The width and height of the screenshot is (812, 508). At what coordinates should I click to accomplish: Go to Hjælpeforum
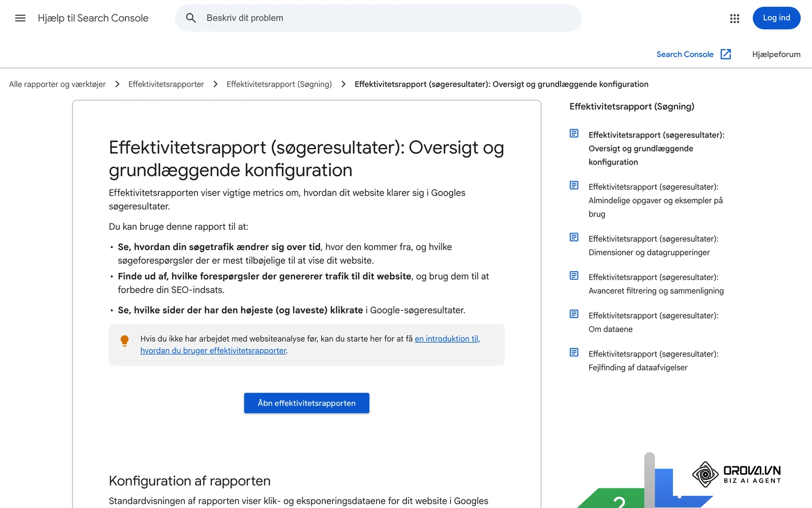[776, 54]
